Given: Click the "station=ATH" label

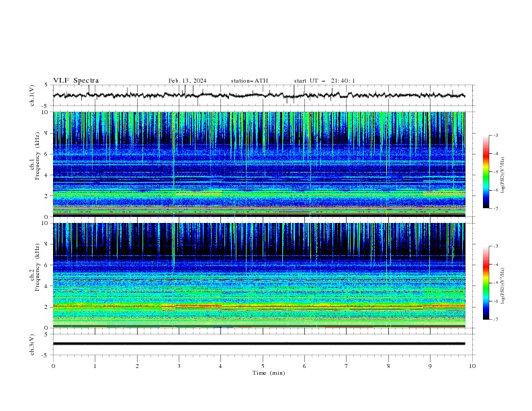Looking at the screenshot, I should point(249,81).
